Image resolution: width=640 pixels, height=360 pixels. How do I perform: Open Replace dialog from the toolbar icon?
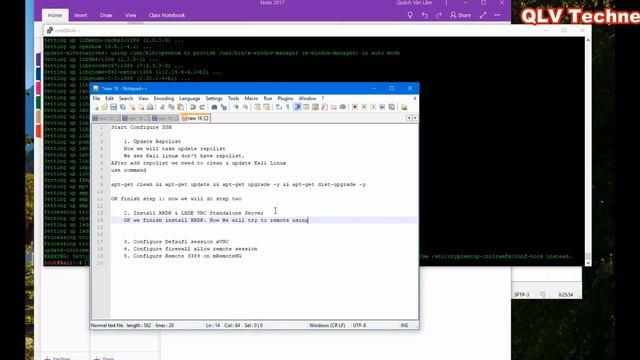click(224, 107)
